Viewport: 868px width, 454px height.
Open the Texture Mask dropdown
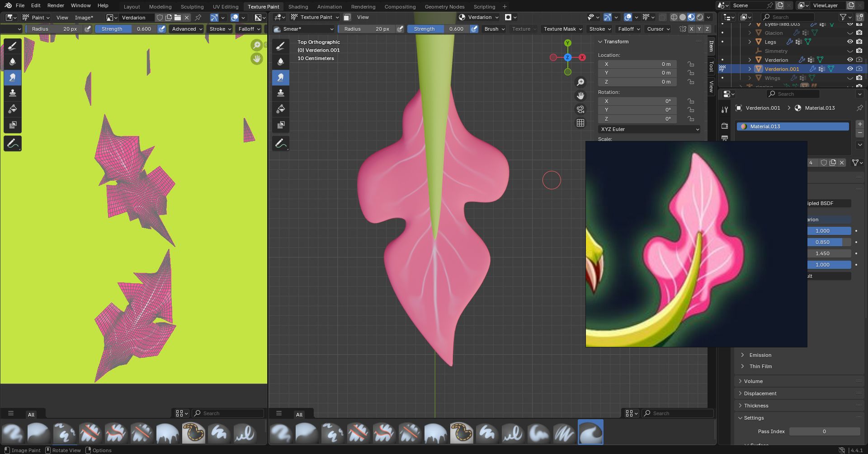tap(562, 29)
